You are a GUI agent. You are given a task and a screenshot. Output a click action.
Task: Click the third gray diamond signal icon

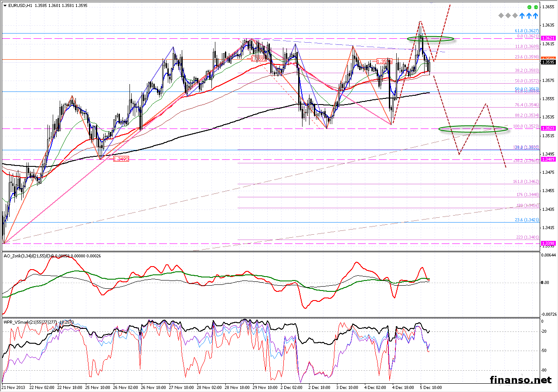(x=515, y=16)
